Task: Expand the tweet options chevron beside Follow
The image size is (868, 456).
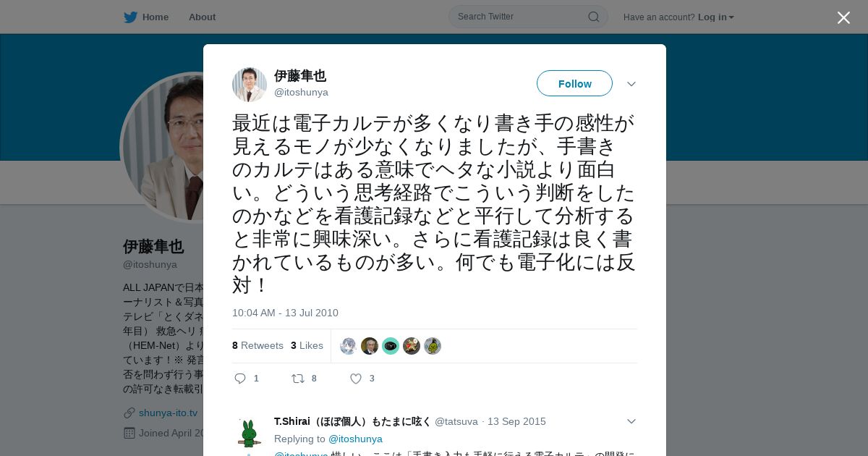Action: [631, 84]
